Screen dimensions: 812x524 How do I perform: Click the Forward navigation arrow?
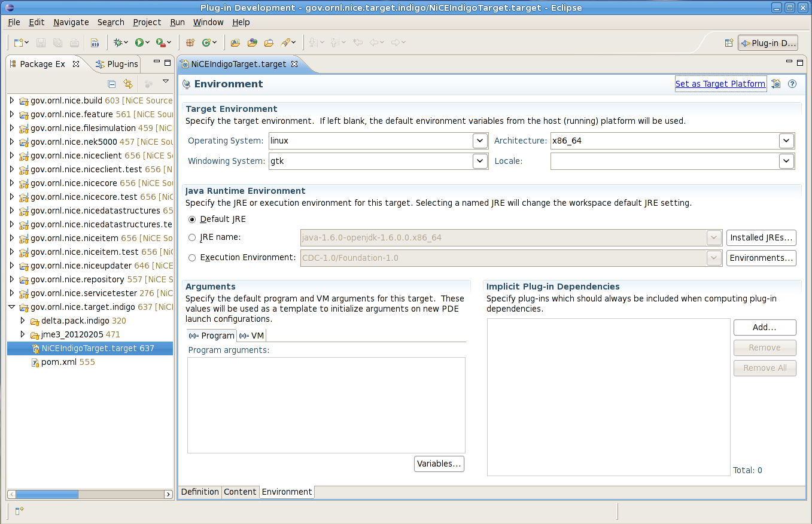[395, 42]
